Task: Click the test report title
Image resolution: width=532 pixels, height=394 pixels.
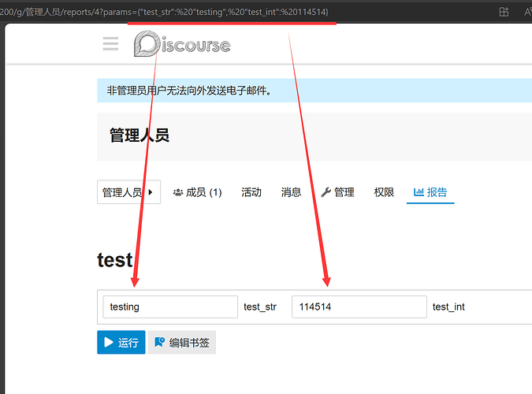Action: point(115,260)
